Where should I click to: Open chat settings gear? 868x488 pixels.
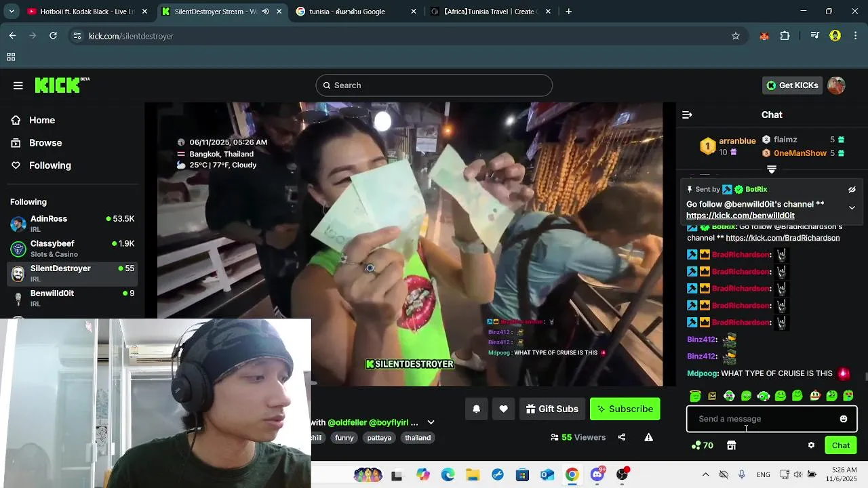click(811, 445)
